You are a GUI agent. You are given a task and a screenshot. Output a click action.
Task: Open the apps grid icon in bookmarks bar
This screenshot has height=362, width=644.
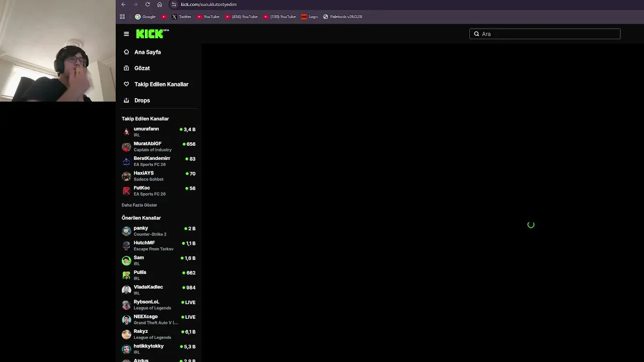coord(122,17)
